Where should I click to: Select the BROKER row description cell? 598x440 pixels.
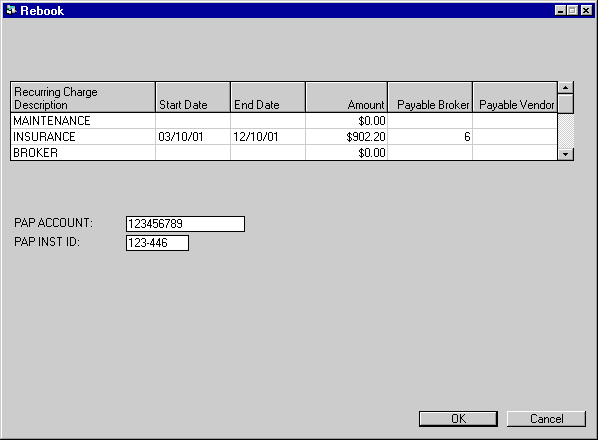[83, 153]
